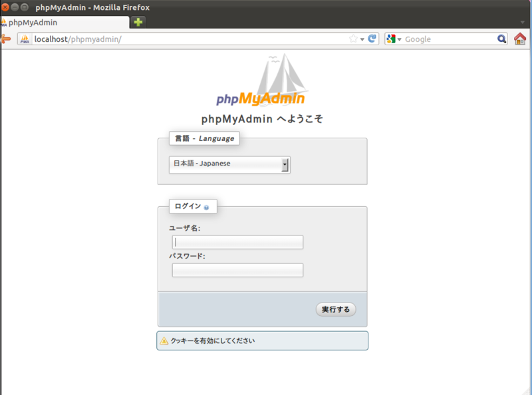Screen dimensions: 532x395
Task: Focus the パスワード password field
Action: pos(237,270)
